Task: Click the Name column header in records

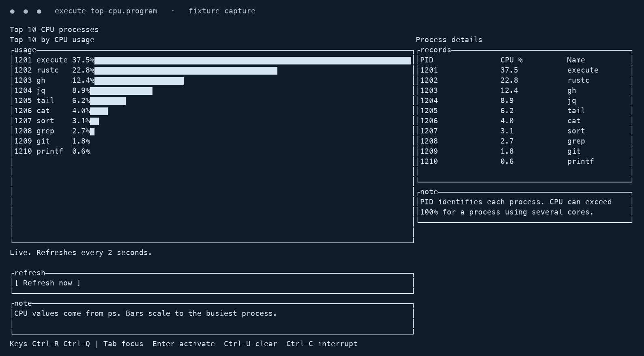Action: (576, 60)
